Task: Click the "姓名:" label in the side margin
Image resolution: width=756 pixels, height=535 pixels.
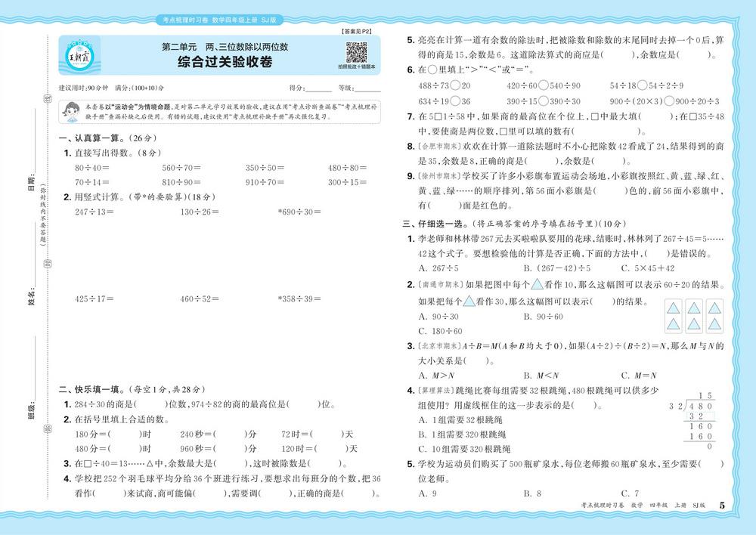Action: pos(32,298)
